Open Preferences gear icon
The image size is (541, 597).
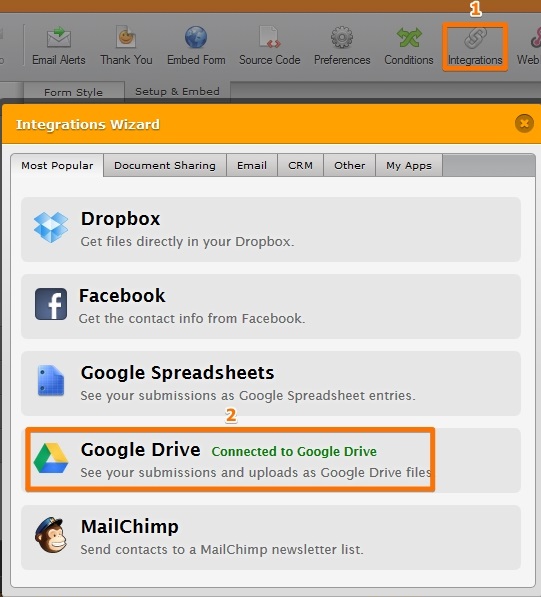pos(342,37)
